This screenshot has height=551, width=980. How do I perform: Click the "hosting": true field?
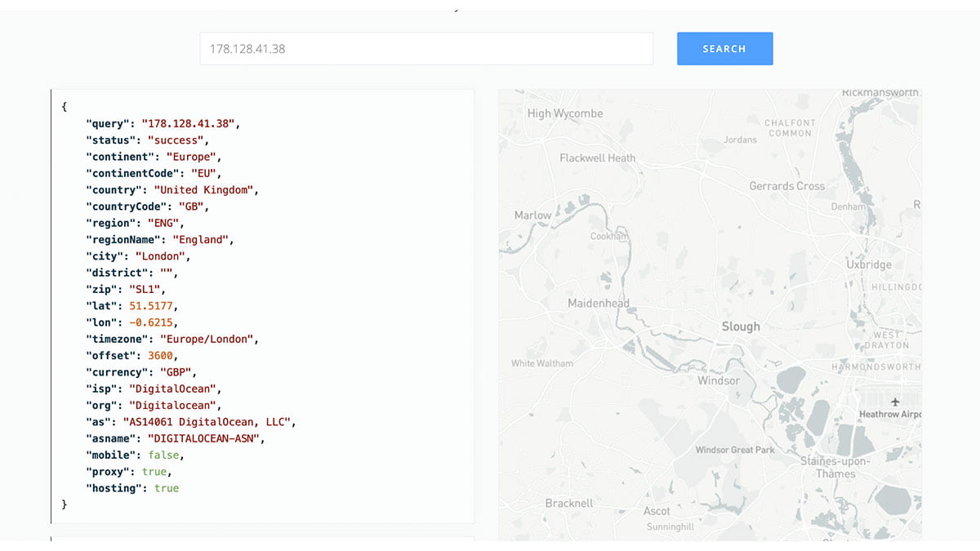(x=127, y=487)
